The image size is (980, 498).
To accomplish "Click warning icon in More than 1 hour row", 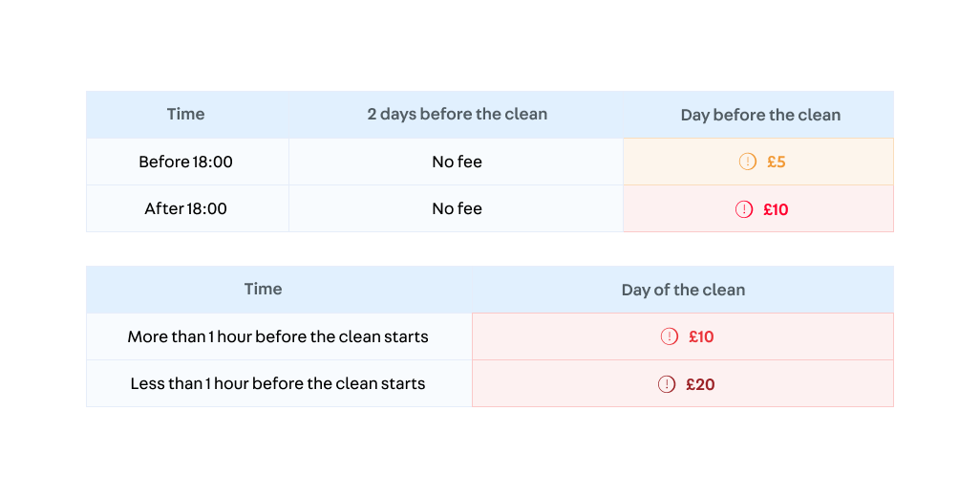I will [x=670, y=336].
